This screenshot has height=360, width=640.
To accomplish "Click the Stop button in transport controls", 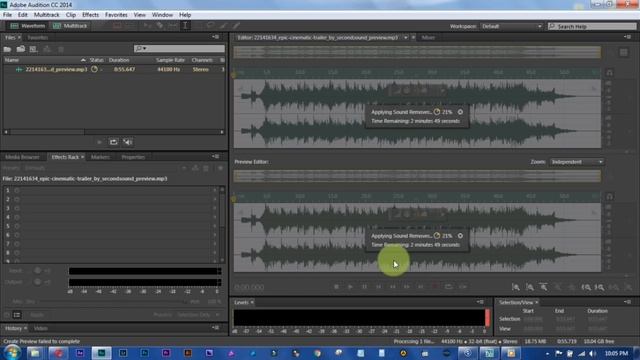I will (337, 287).
